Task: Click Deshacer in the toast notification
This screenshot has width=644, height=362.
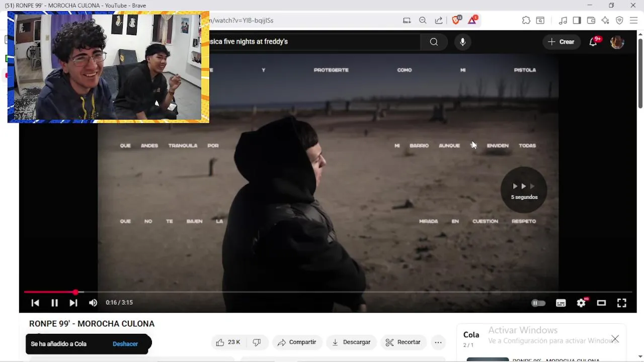Action: coord(125,344)
